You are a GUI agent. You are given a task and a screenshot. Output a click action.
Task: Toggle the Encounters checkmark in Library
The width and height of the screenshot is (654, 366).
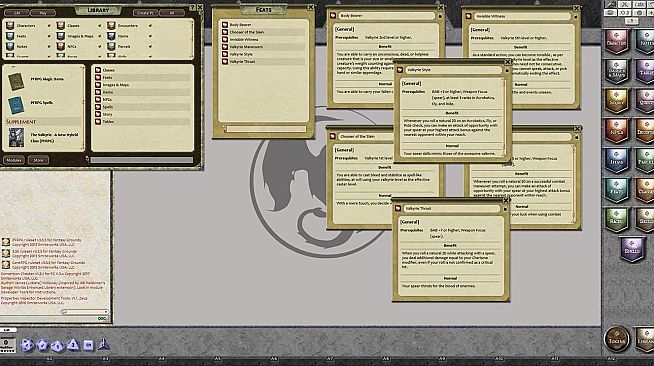(150, 25)
